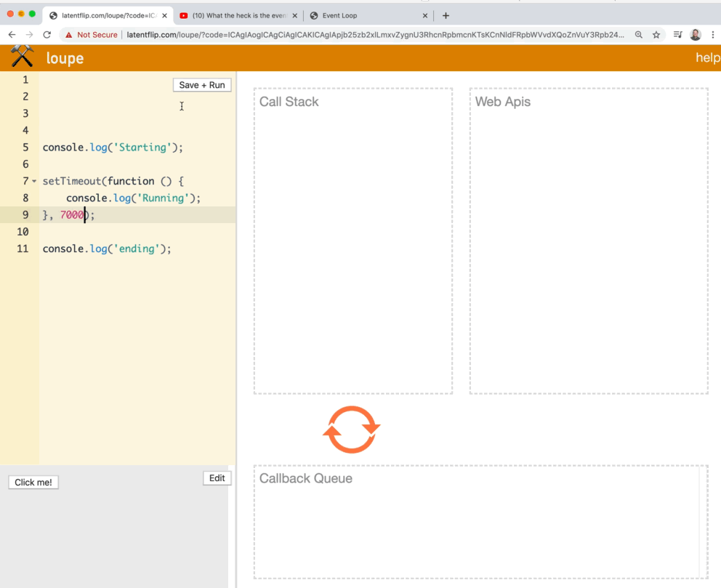Open a new browser tab
This screenshot has height=588, width=721.
(x=446, y=15)
